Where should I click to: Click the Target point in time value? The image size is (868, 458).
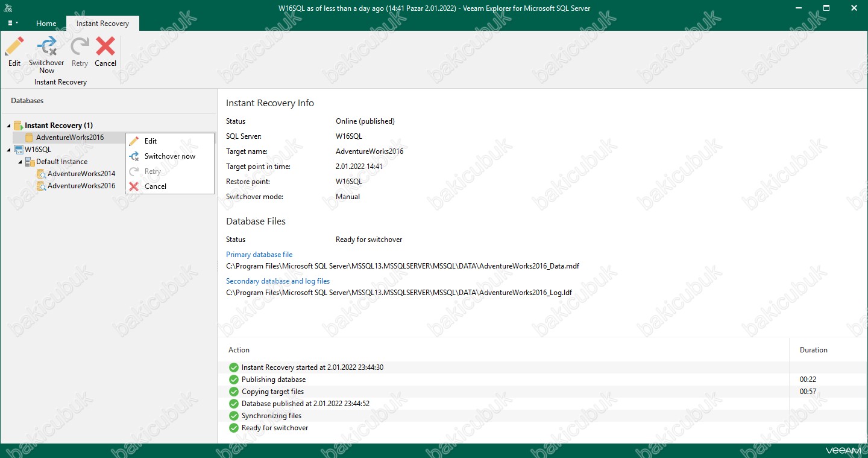pyautogui.click(x=359, y=167)
